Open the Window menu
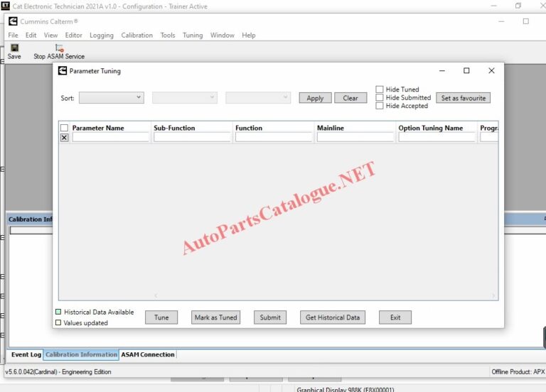Viewport: 546px width, 392px height. [222, 35]
